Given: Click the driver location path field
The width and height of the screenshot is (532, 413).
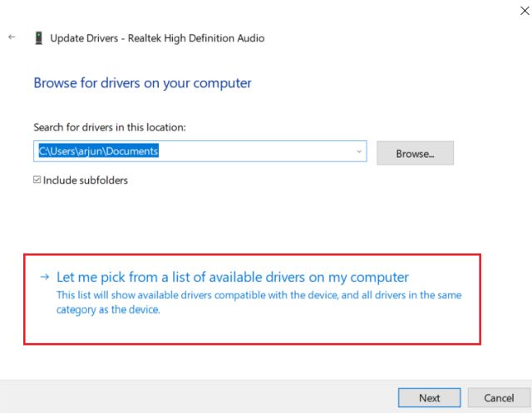Looking at the screenshot, I should tap(199, 151).
